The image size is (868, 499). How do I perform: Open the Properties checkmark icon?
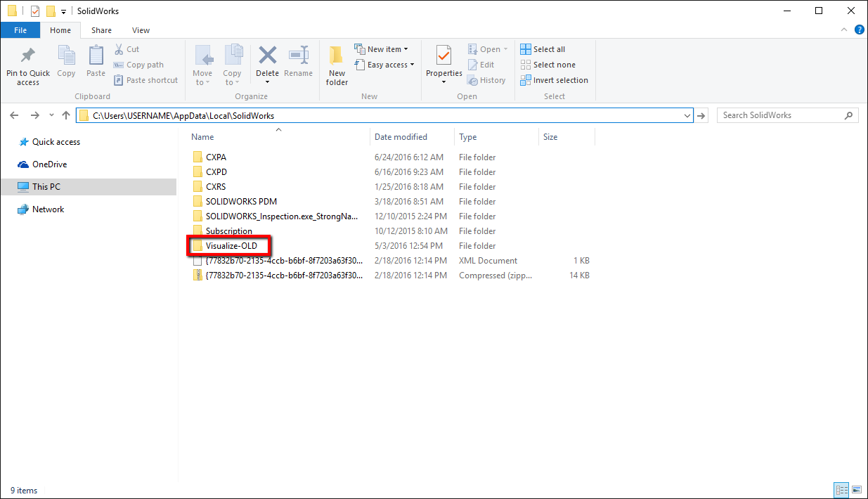click(x=443, y=56)
